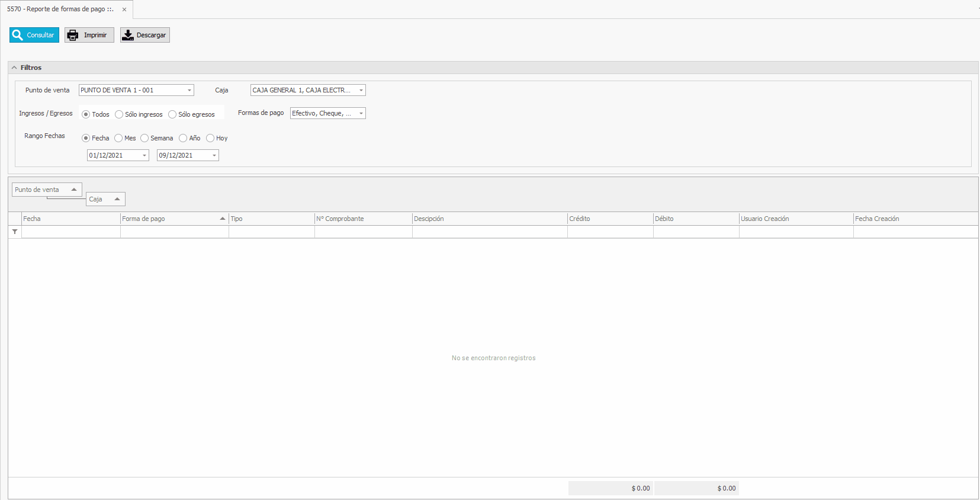Open the Punto de venta dropdown
Screen dimensions: 980x500
point(189,90)
